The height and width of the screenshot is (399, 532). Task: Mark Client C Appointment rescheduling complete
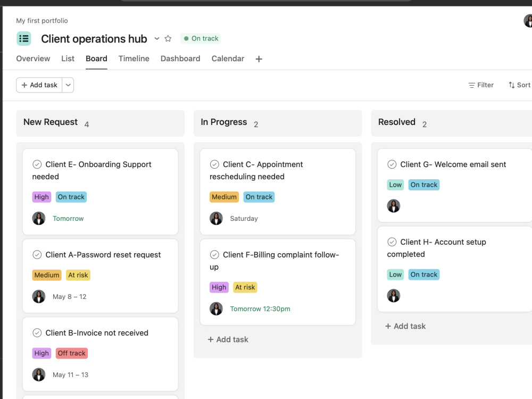[214, 164]
